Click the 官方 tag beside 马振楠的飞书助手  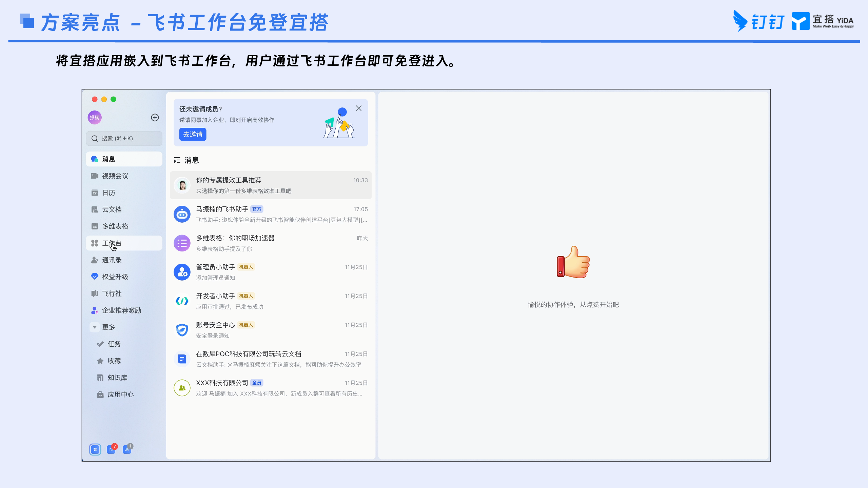point(257,209)
